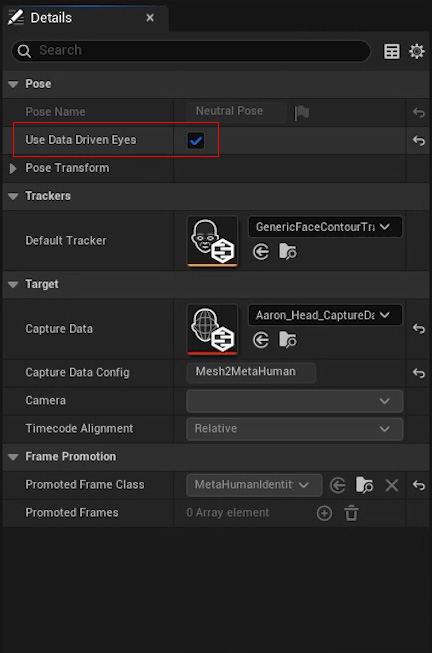Click the Details search field
This screenshot has height=653, width=432.
(191, 51)
